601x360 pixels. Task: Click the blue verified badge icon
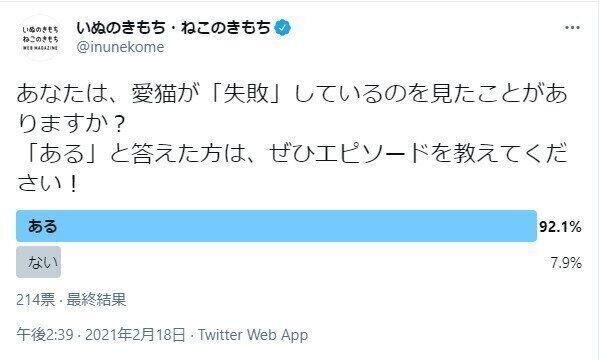click(x=282, y=28)
